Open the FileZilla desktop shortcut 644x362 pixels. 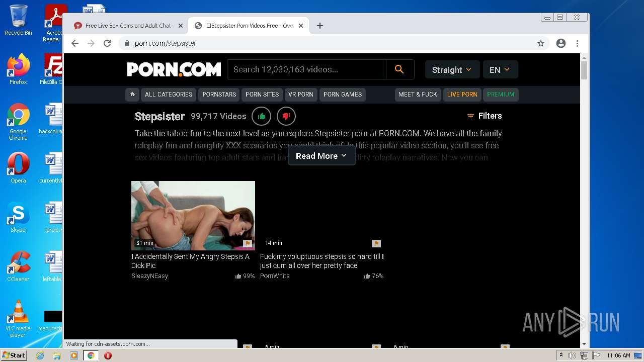click(x=51, y=69)
